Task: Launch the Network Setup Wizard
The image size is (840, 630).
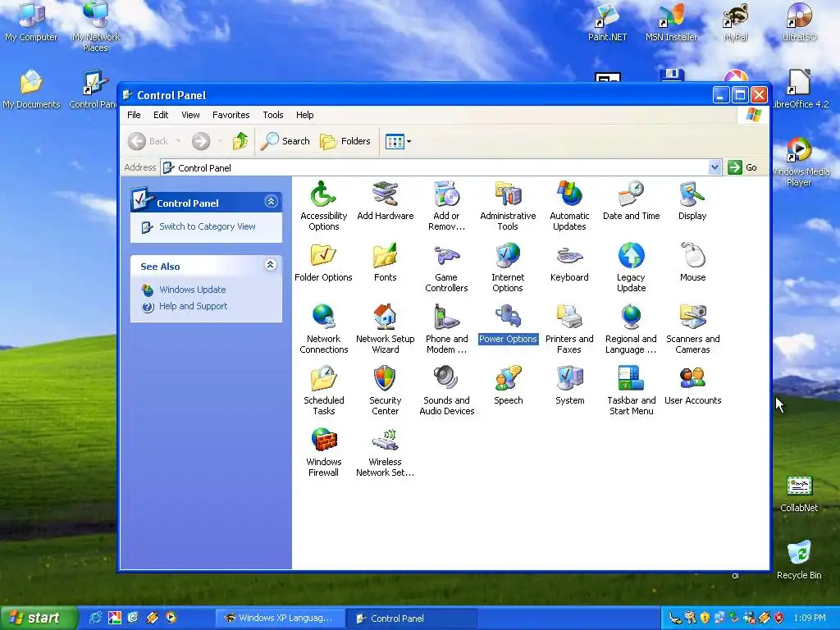Action: click(386, 329)
